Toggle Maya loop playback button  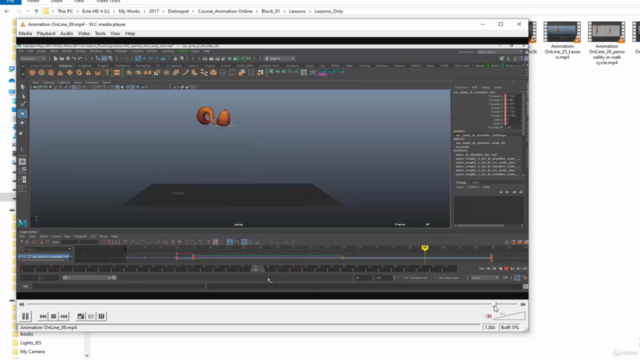505,278
